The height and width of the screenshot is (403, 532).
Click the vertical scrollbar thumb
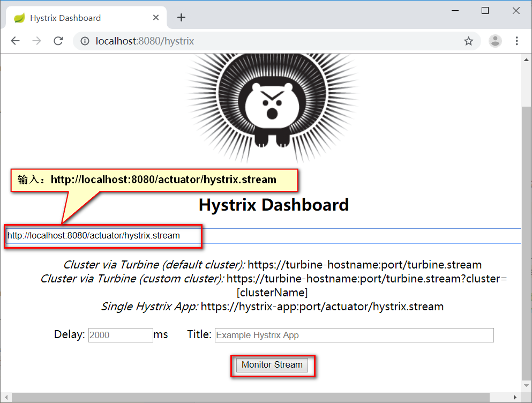click(526, 243)
